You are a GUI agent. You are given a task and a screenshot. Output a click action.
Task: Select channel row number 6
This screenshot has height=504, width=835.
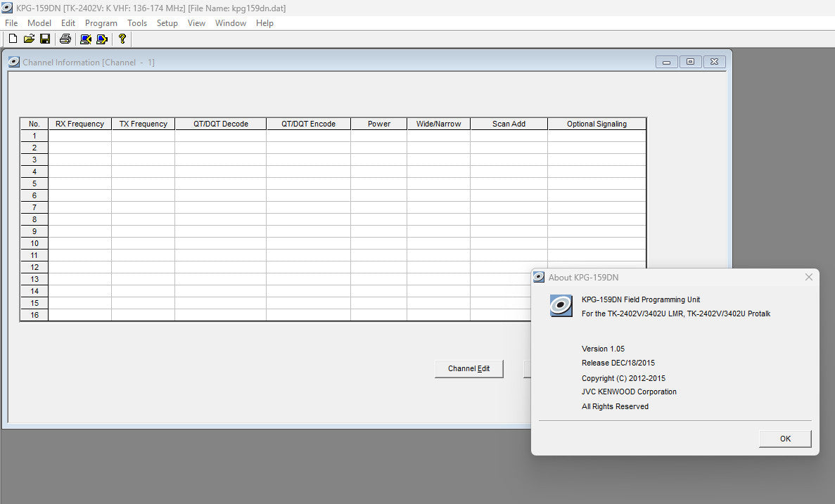point(34,195)
